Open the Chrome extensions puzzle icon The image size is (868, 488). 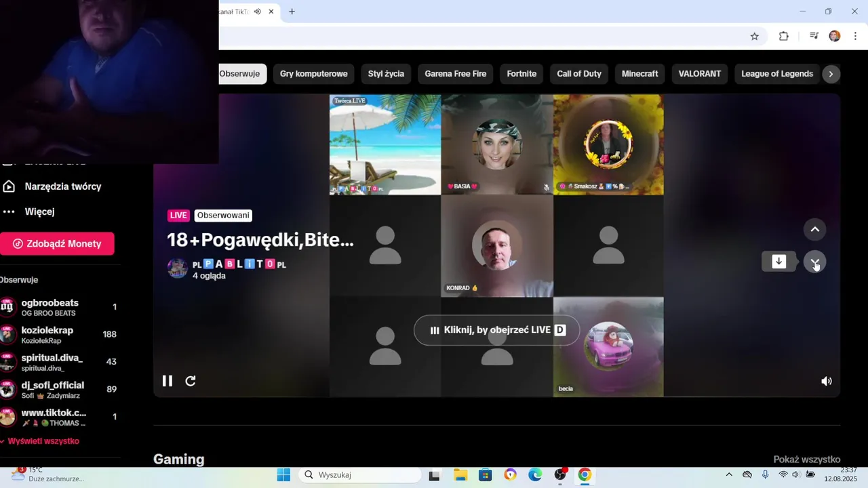[784, 37]
